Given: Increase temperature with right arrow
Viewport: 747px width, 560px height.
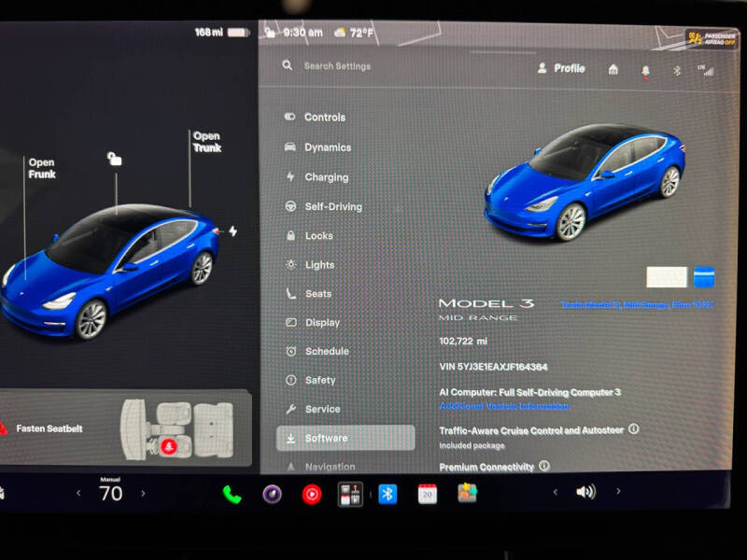Looking at the screenshot, I should pyautogui.click(x=143, y=494).
